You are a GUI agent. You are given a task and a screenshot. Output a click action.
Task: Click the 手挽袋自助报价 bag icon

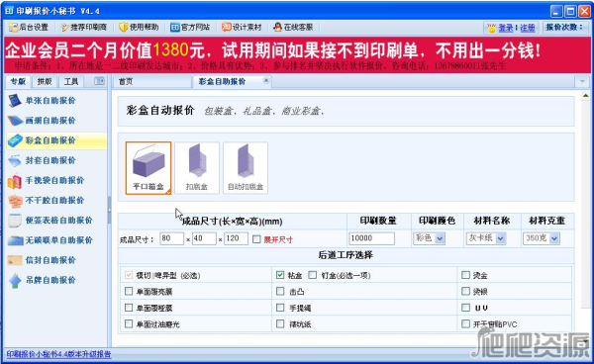15,180
